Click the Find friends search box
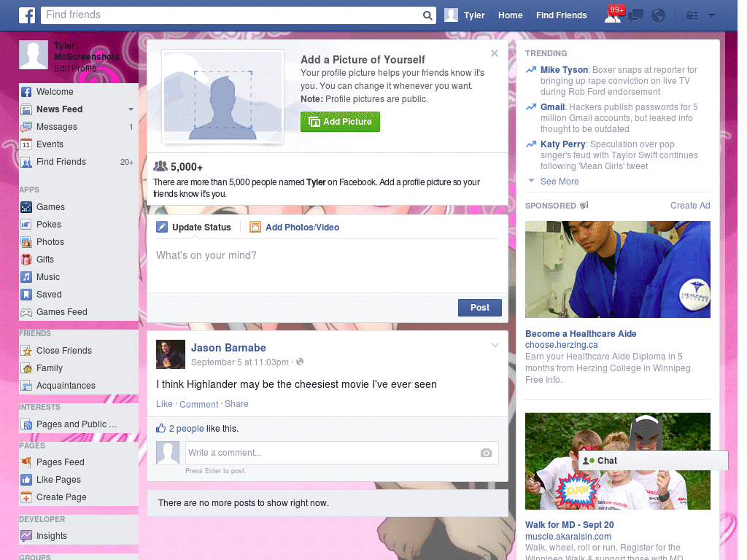The height and width of the screenshot is (560, 747). point(232,15)
